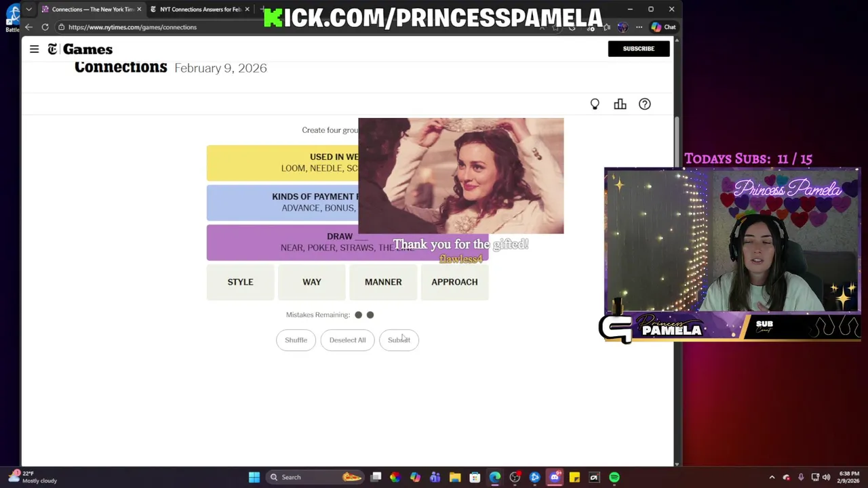Click the Gossip Girl crown GIF overlay
Viewport: 868px width, 488px height.
pos(461,176)
